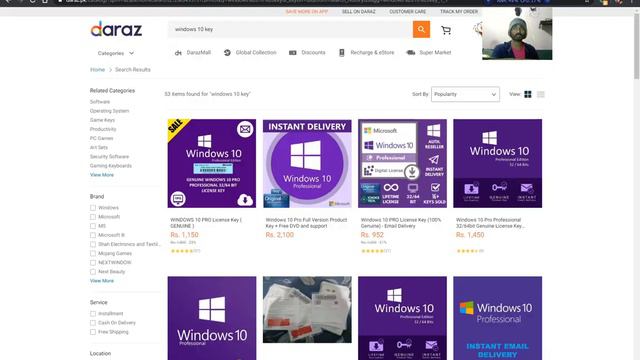Check the Next Beauty checkbox
The image size is (640, 360).
pos(93,272)
